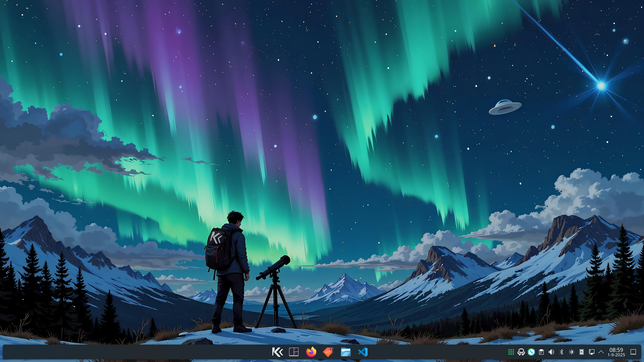
Task: Open the headphones tray applet
Action: [521, 352]
